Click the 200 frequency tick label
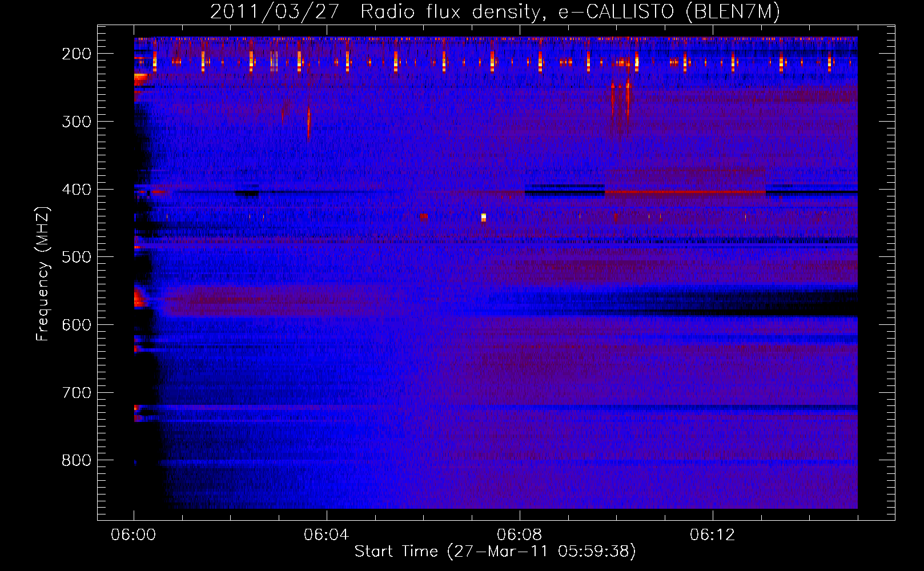Screen dimensions: 924x571 (77, 54)
